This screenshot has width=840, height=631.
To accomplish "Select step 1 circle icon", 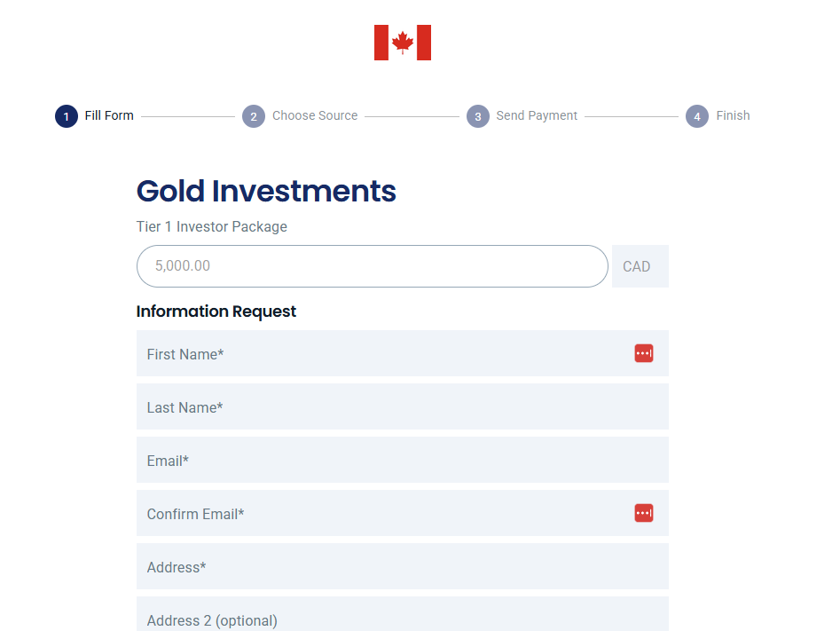I will tap(67, 116).
